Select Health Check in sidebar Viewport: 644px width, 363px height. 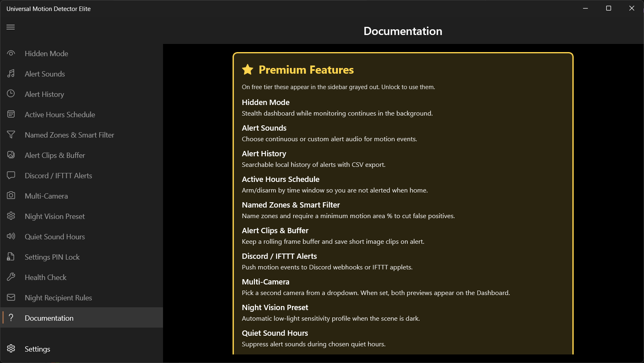pyautogui.click(x=82, y=277)
